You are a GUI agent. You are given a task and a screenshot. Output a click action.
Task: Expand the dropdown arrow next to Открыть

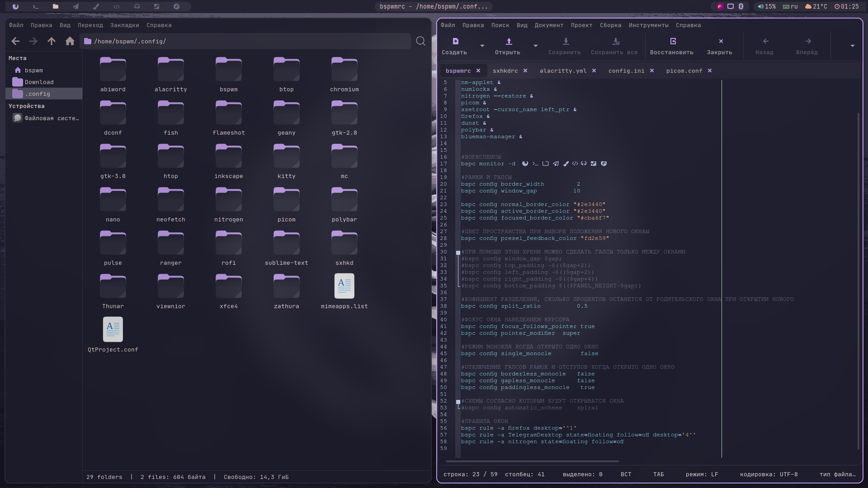click(x=536, y=46)
